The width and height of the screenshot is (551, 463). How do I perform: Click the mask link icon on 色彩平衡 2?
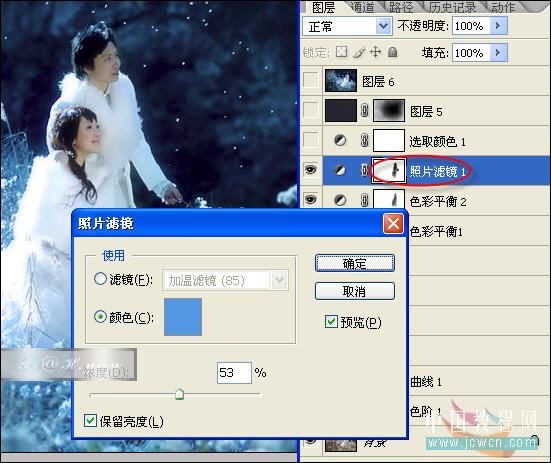point(364,200)
